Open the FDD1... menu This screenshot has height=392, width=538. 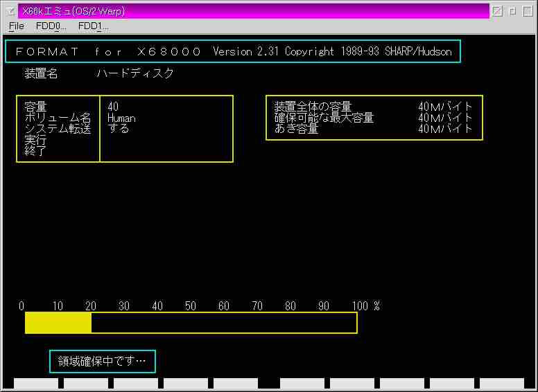tap(94, 26)
